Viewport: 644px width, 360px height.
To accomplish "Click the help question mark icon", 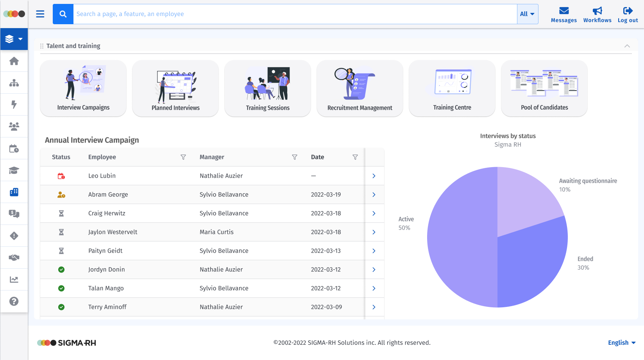I will [x=14, y=301].
